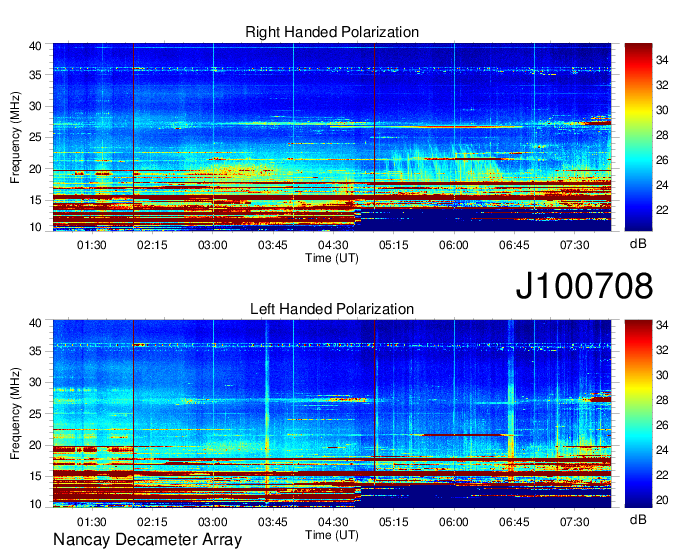Click the 28 dB tick on Left Handed color bar
This screenshot has width=680, height=552.
pyautogui.click(x=662, y=400)
